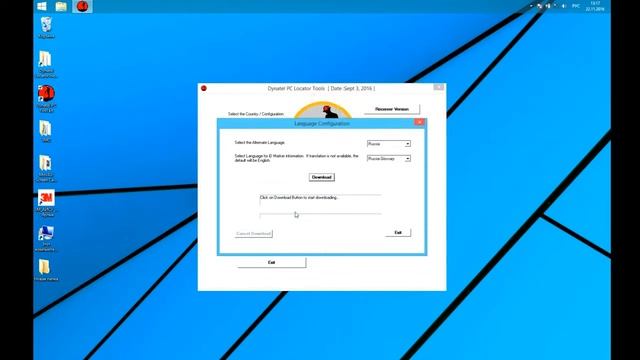The height and width of the screenshot is (360, 640).
Task: Click the Receiver Version button
Action: pos(392,109)
